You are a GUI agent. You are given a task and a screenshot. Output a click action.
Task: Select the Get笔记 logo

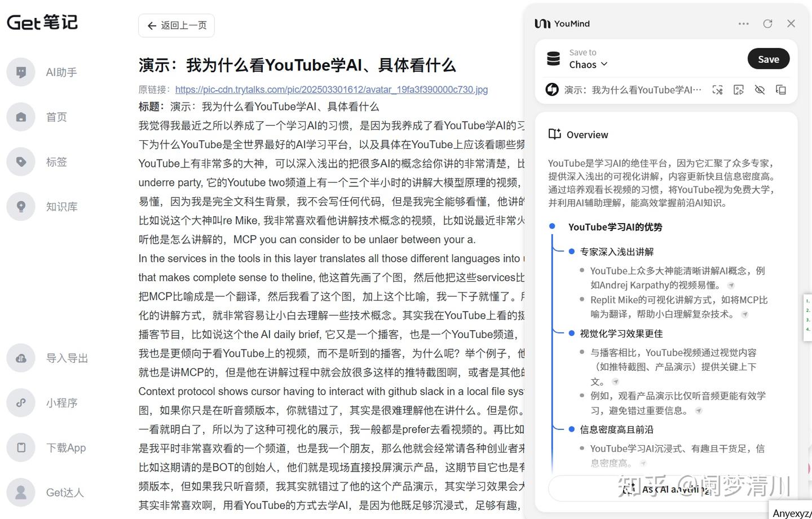[x=42, y=22]
